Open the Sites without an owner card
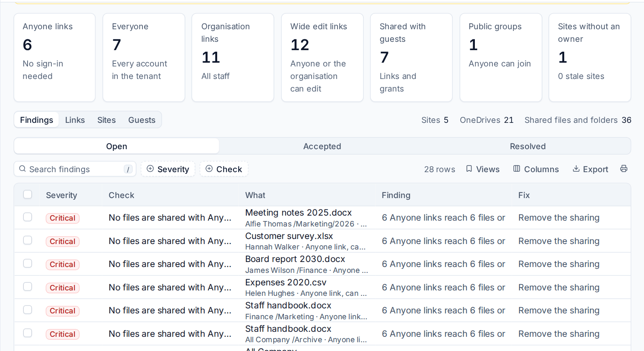Image resolution: width=644 pixels, height=351 pixels. coord(590,57)
